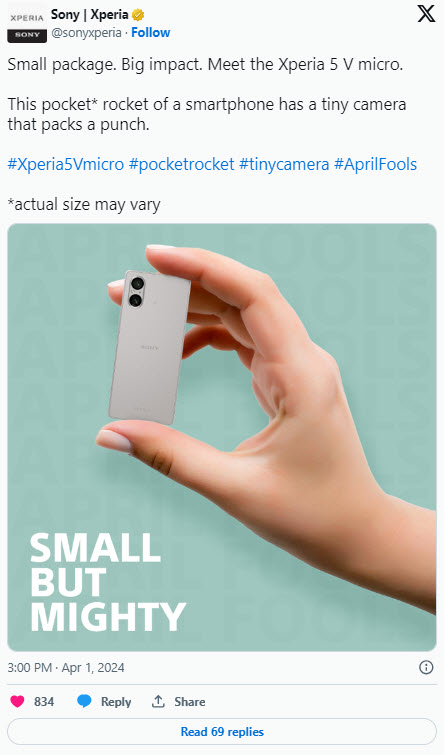Enlarge the tiny Xperia phone image

tap(222, 437)
